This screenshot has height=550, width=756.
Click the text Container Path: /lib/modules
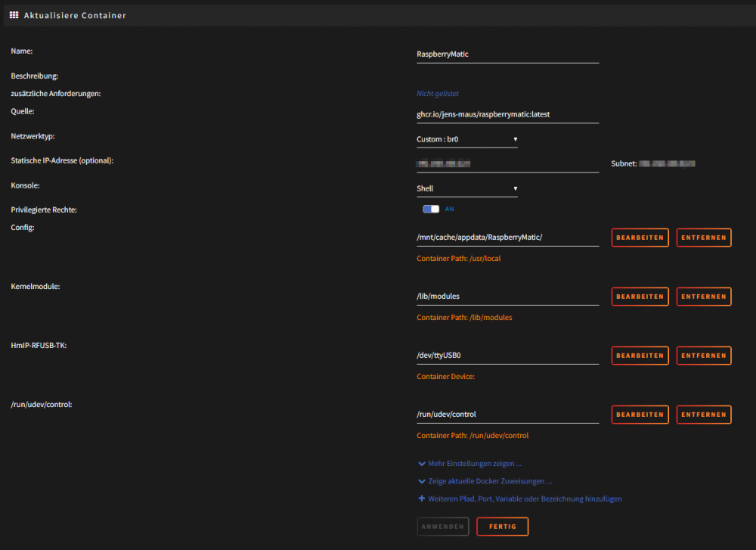464,318
